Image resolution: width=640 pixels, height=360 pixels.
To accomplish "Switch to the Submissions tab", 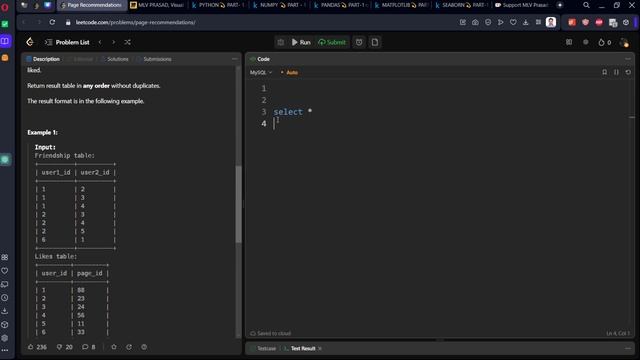I will pos(154,59).
